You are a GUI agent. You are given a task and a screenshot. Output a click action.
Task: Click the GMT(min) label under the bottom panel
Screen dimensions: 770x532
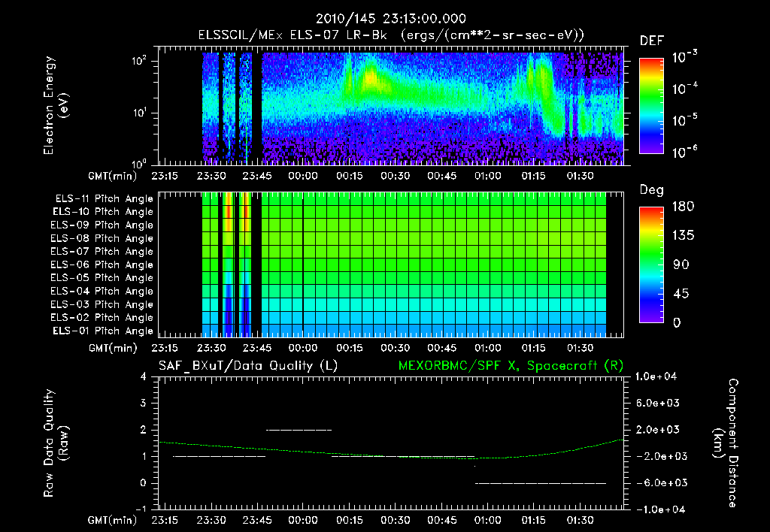pos(112,520)
